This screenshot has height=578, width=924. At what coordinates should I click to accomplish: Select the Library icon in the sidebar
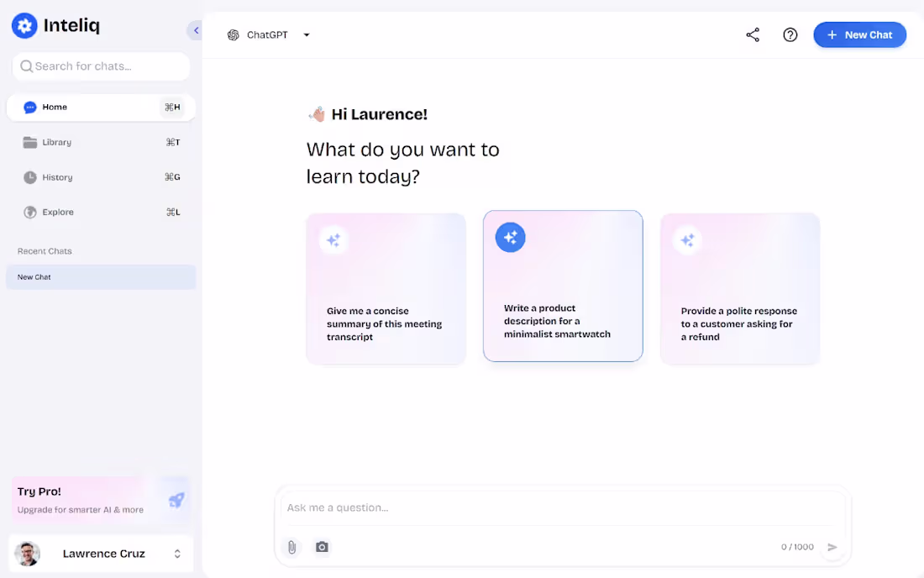pyautogui.click(x=29, y=142)
